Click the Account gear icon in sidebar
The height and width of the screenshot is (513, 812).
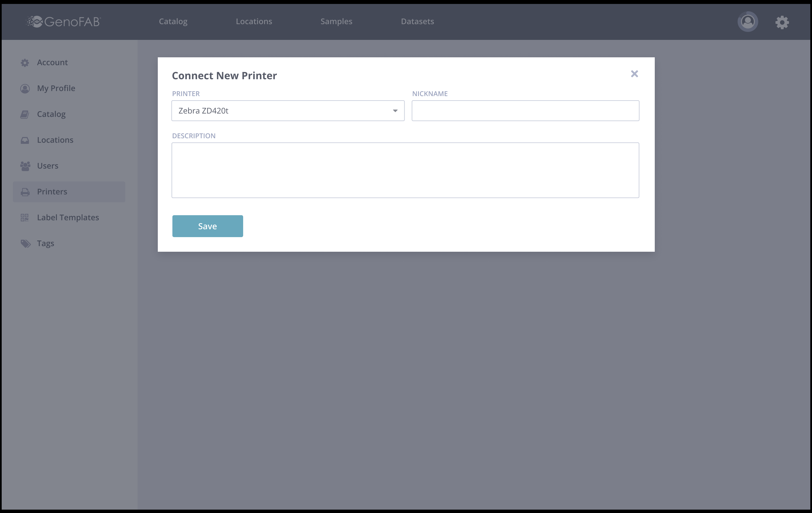[25, 63]
